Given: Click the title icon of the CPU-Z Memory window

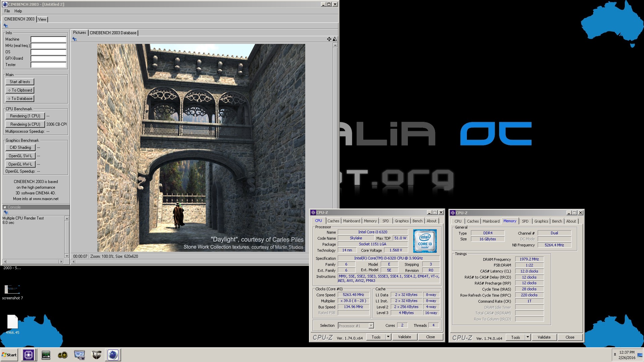Looking at the screenshot, I should pos(453,213).
